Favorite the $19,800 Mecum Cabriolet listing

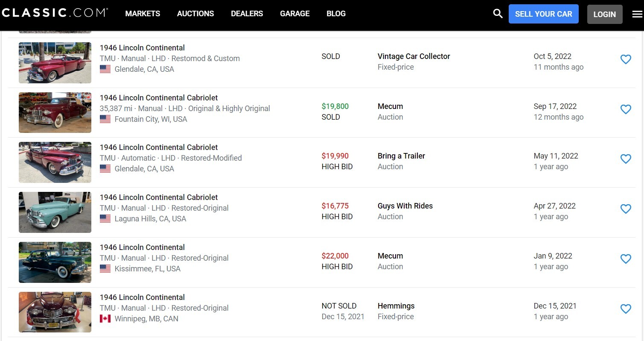click(x=626, y=109)
